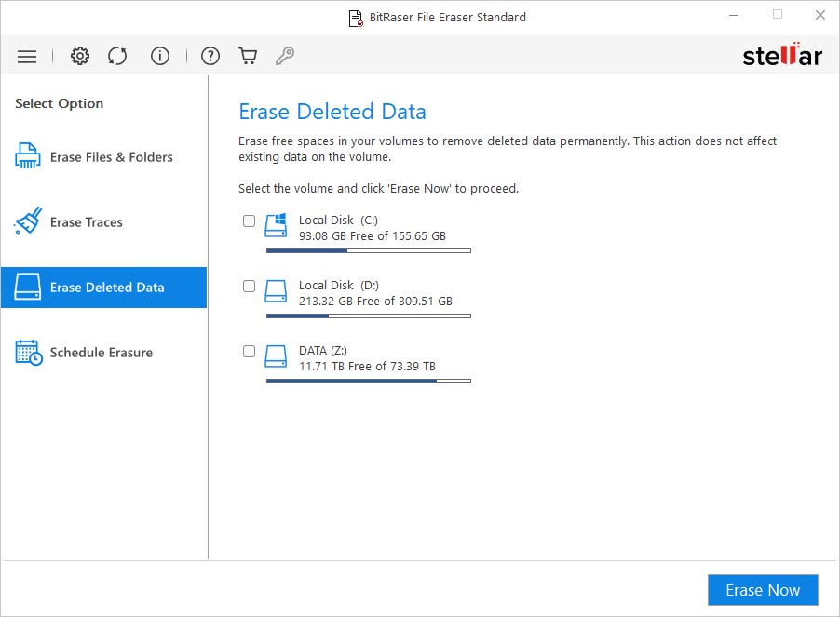The width and height of the screenshot is (840, 617).
Task: Click '11.71 TB Free of 73.39 TB' text
Action: tap(367, 367)
